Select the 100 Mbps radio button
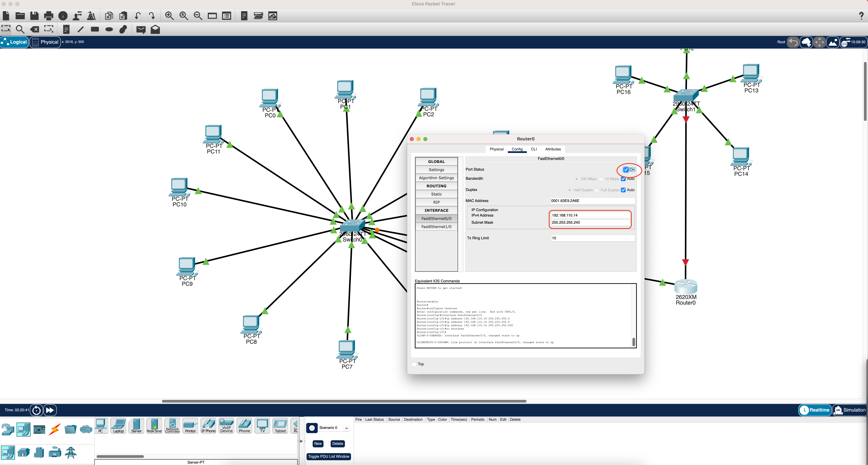868x465 pixels. pyautogui.click(x=577, y=179)
